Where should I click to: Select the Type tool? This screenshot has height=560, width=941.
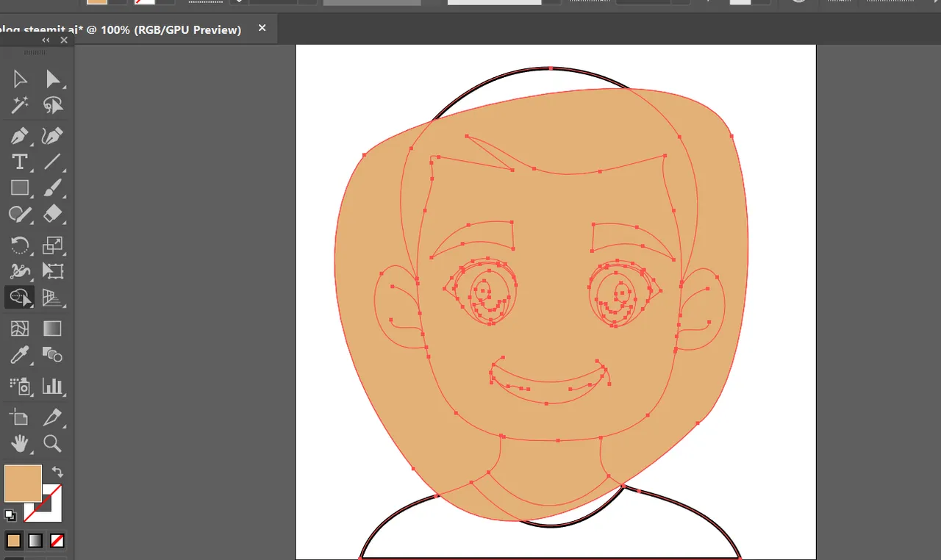tap(20, 162)
